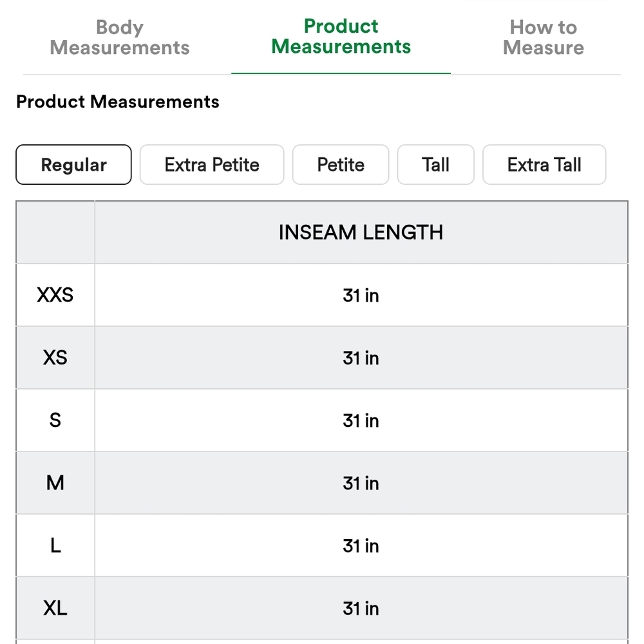The height and width of the screenshot is (644, 644).
Task: Click the XL row inseam value
Action: click(361, 609)
